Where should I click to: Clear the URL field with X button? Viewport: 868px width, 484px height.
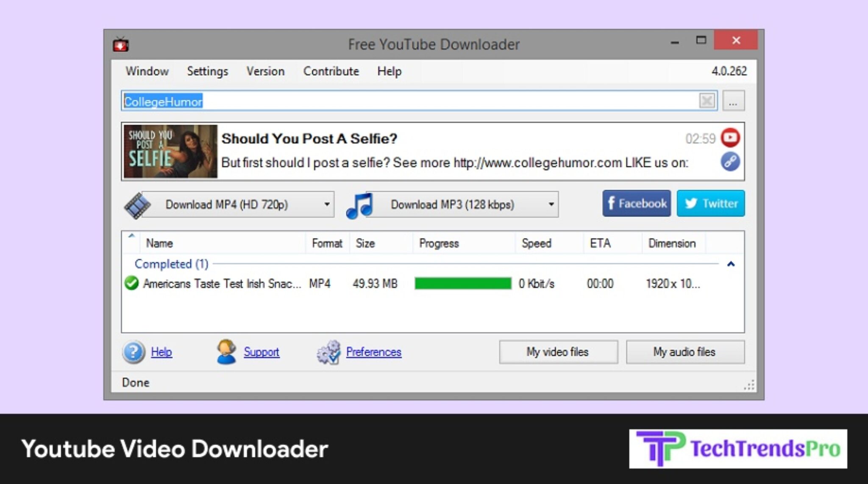[x=707, y=101]
